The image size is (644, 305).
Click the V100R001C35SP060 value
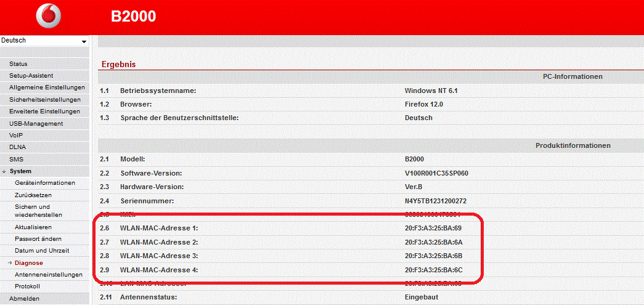(x=436, y=173)
